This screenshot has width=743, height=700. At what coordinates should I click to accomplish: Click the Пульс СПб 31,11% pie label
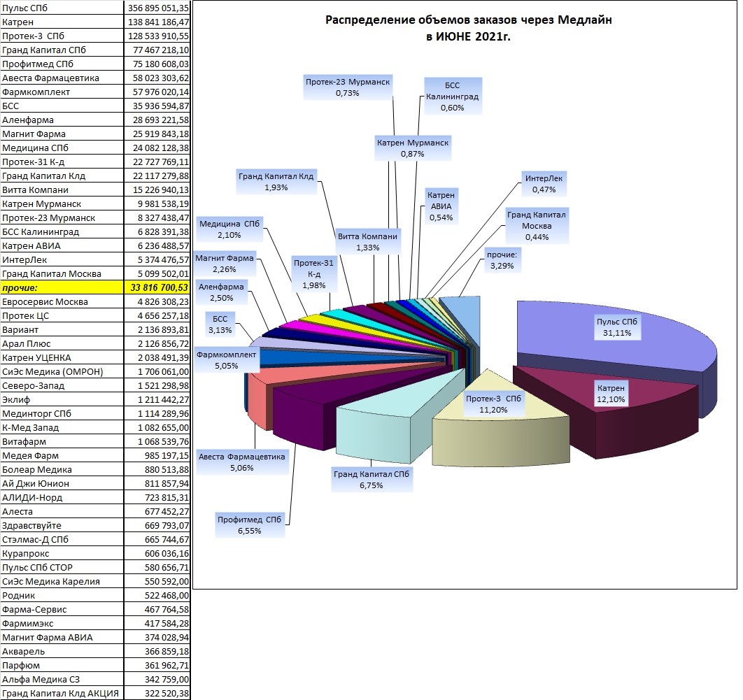point(617,327)
